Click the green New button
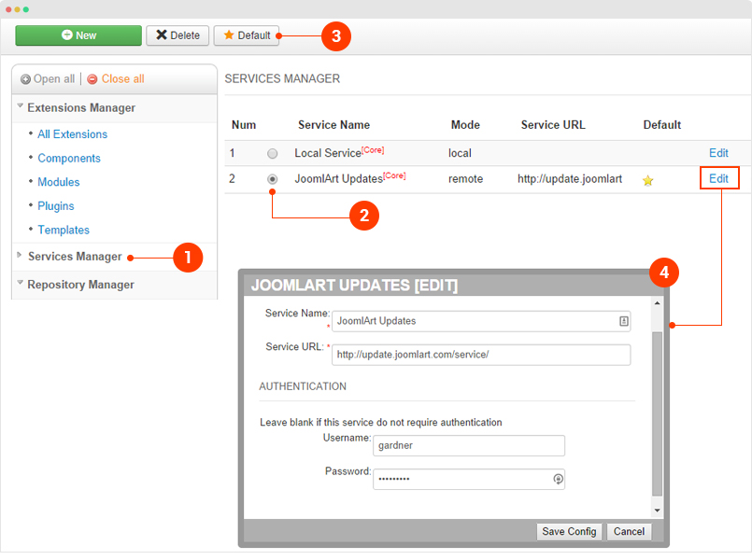This screenshot has height=560, width=752. coord(78,35)
